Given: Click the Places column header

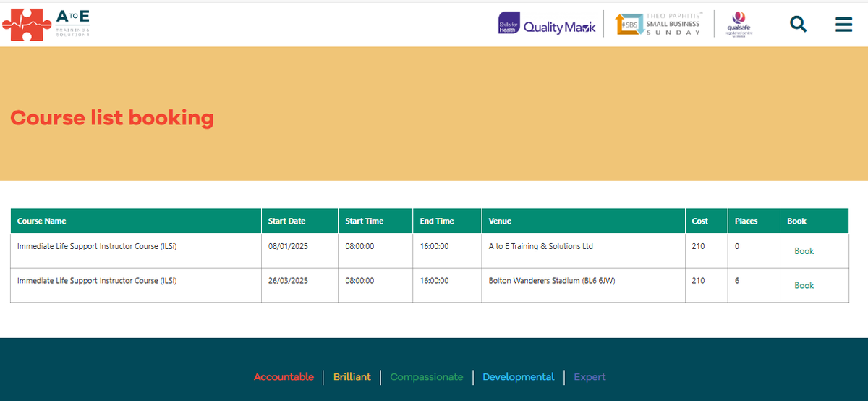Looking at the screenshot, I should pyautogui.click(x=754, y=221).
